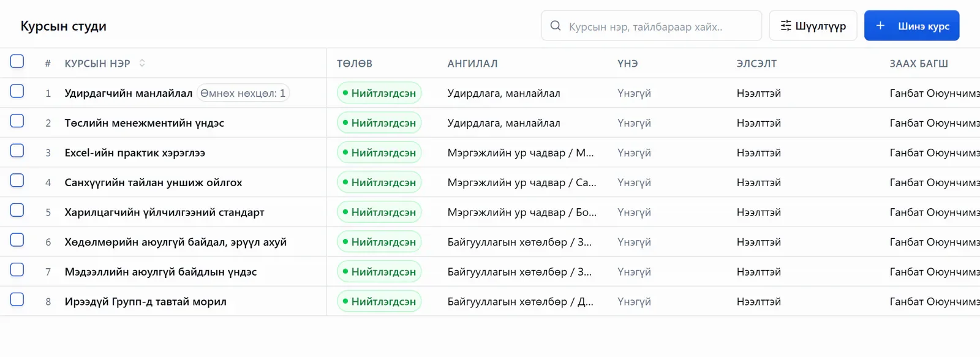The image size is (980, 357).
Task: Open course Санхүүгийн тайлан уншиж ойлгох
Action: coord(153,182)
